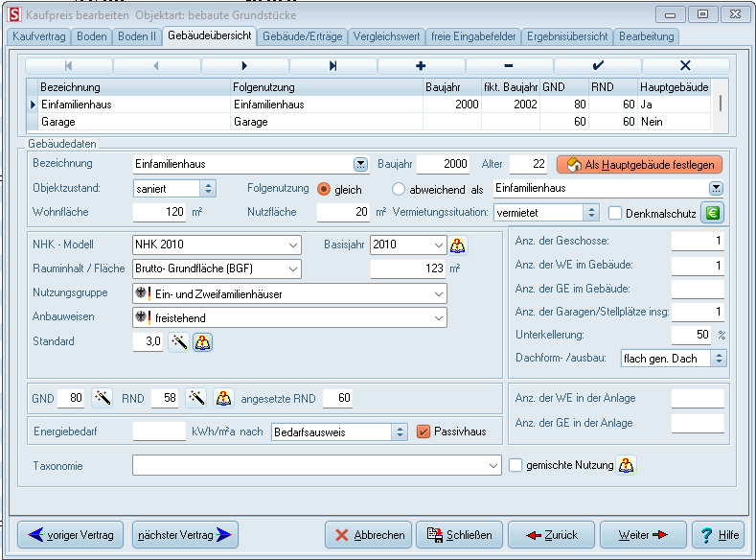Confirm edits with the checkmark icon
The image size is (756, 560).
[x=597, y=65]
